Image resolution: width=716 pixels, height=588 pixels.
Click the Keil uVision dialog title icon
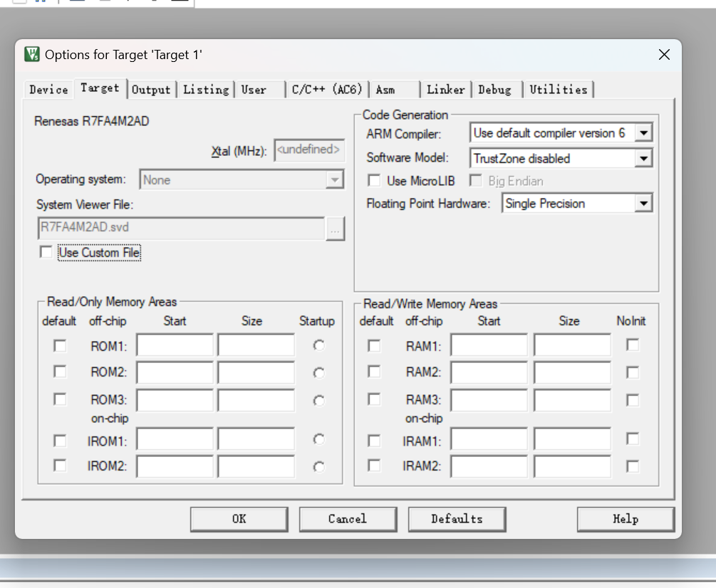click(32, 54)
